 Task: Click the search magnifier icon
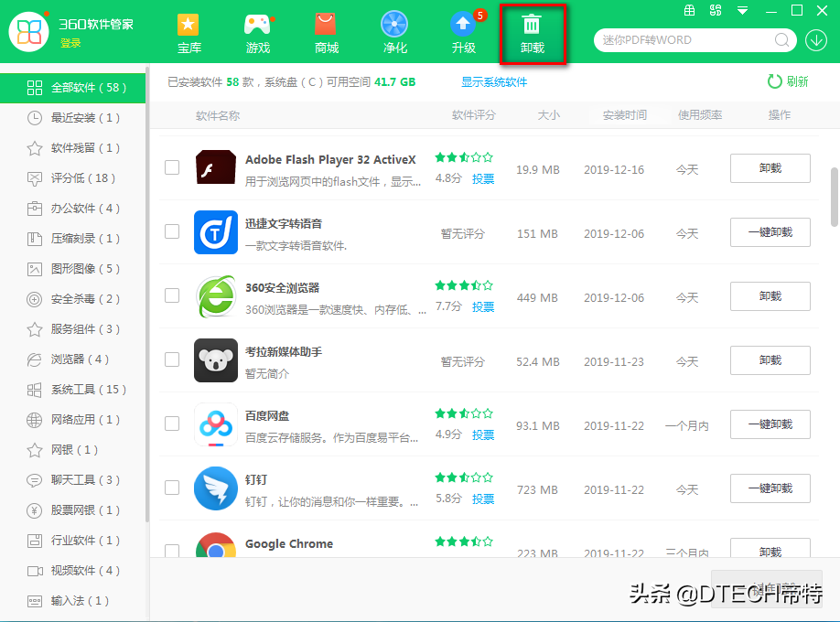pyautogui.click(x=782, y=40)
